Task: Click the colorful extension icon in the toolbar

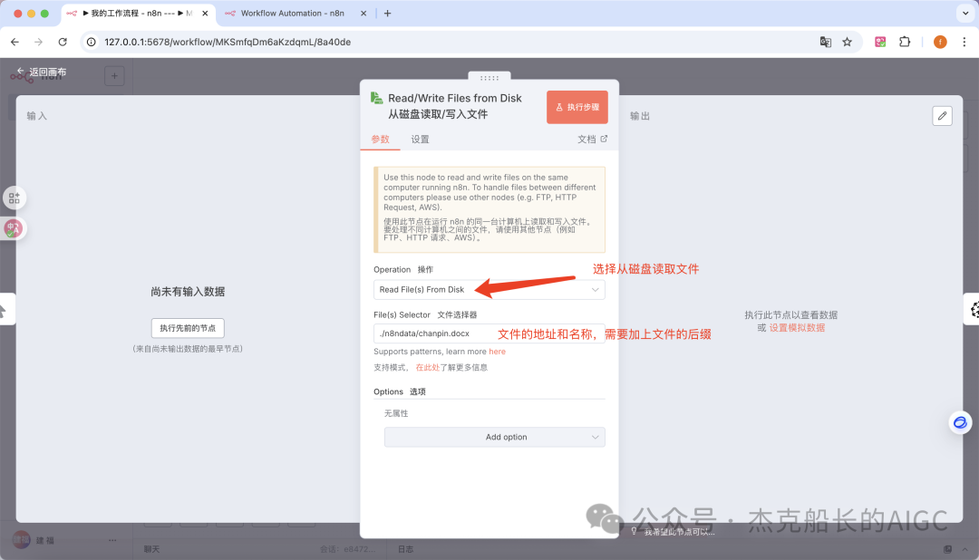Action: 880,42
